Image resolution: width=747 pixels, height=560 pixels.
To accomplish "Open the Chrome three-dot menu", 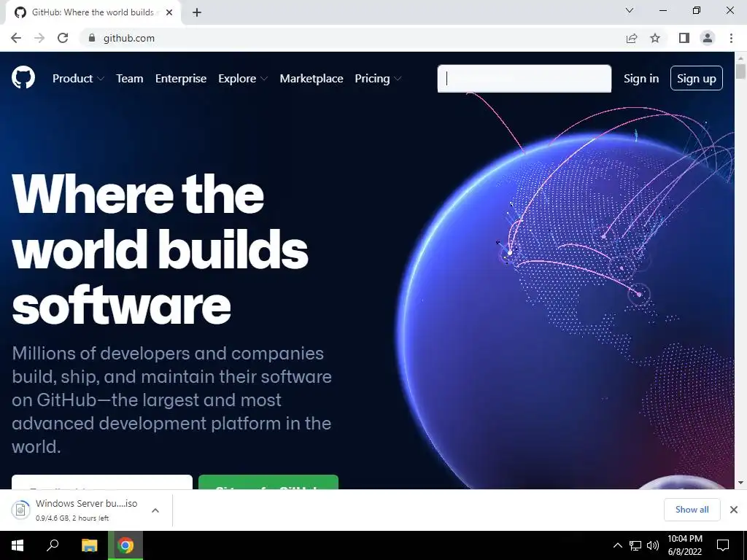I will point(731,38).
